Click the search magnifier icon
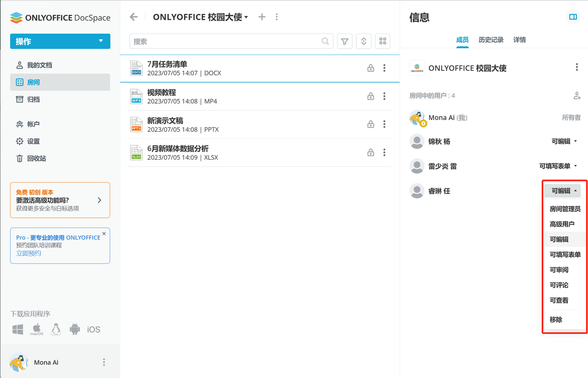The width and height of the screenshot is (588, 378). (325, 41)
